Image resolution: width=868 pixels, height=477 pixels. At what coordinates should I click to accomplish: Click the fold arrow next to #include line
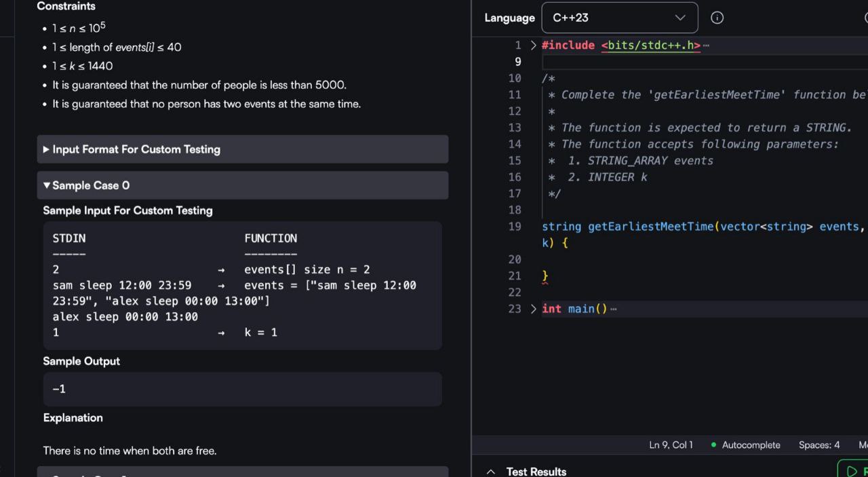point(533,45)
